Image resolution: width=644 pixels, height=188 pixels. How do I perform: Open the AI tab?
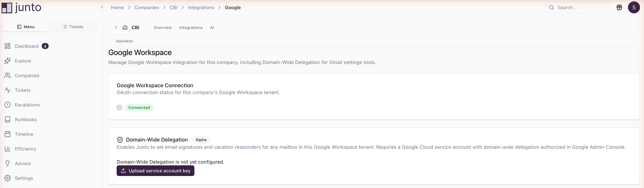point(212,27)
